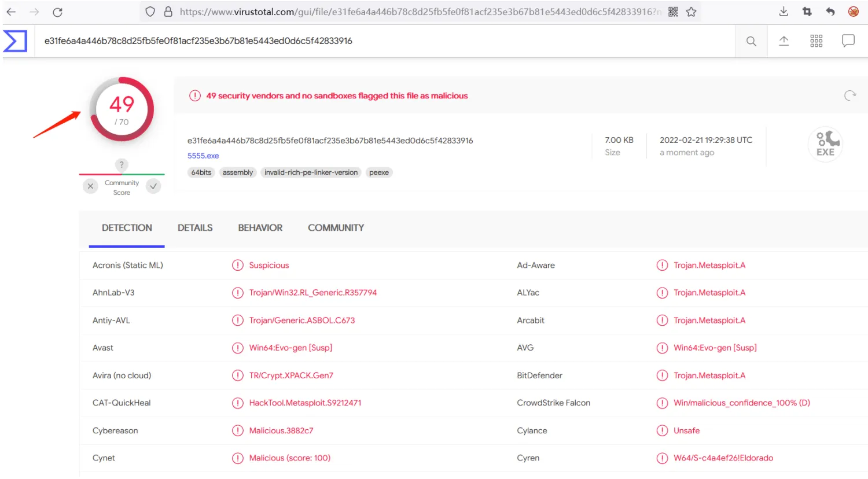Click the 49/70 detection score circle
The image size is (868, 479).
[122, 109]
